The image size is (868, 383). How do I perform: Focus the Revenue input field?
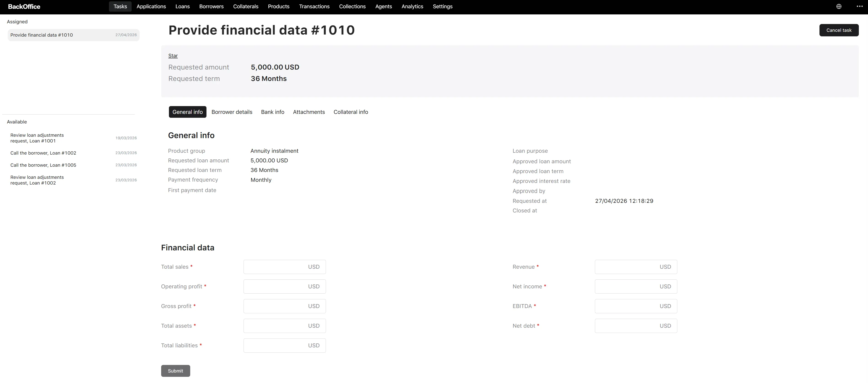(x=636, y=267)
